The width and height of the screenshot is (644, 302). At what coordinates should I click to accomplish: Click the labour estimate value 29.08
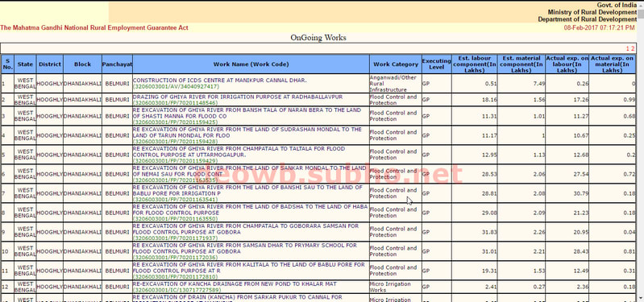coord(489,213)
